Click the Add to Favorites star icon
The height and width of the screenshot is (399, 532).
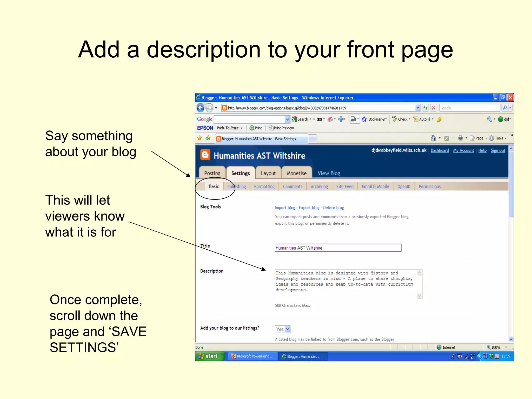(x=208, y=138)
